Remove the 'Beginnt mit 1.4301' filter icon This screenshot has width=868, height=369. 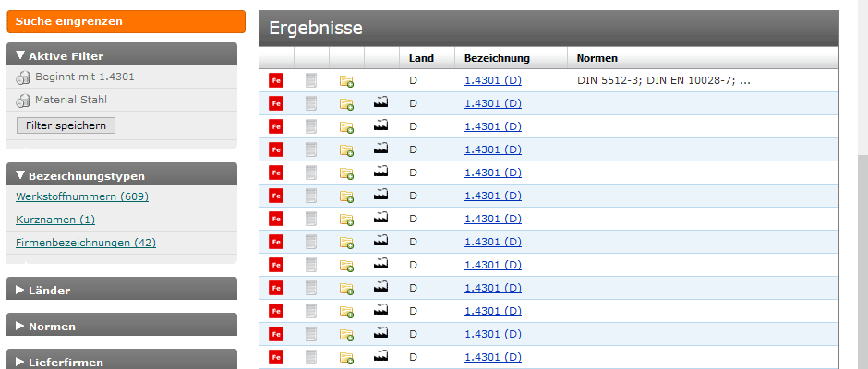click(x=23, y=77)
